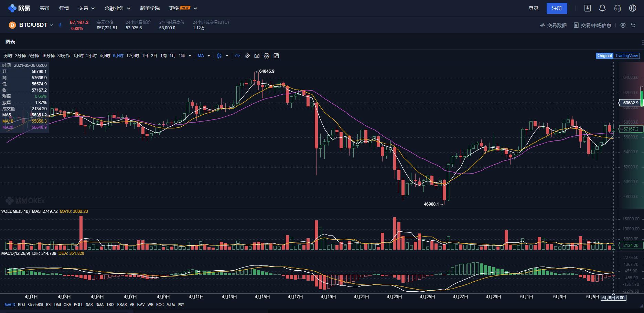Screen dimensions: 644x313
Task: Open customer support headset icon
Action: tap(618, 8)
